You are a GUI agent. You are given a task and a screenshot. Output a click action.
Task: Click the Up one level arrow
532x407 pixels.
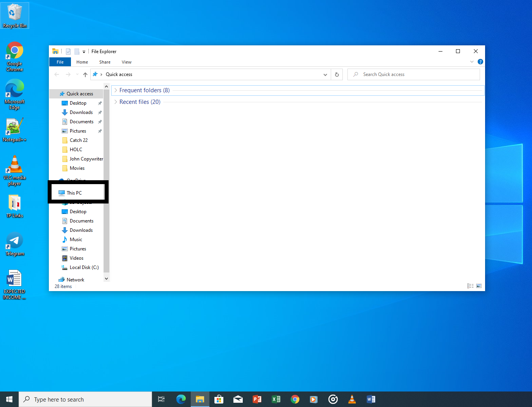(x=85, y=74)
